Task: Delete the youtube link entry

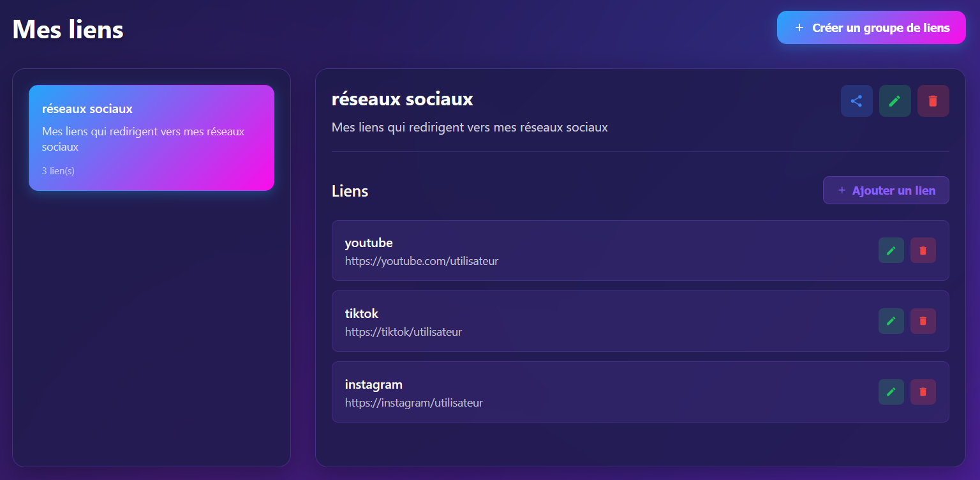Action: point(923,250)
